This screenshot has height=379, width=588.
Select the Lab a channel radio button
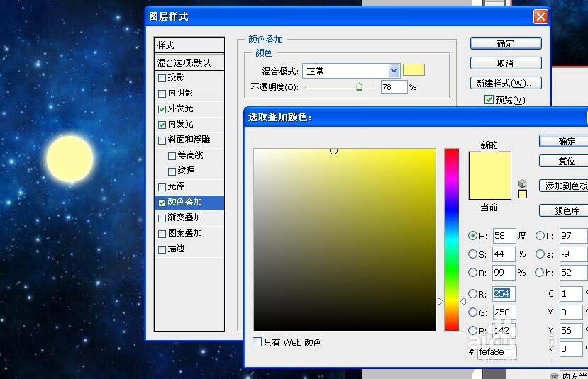[x=540, y=254]
